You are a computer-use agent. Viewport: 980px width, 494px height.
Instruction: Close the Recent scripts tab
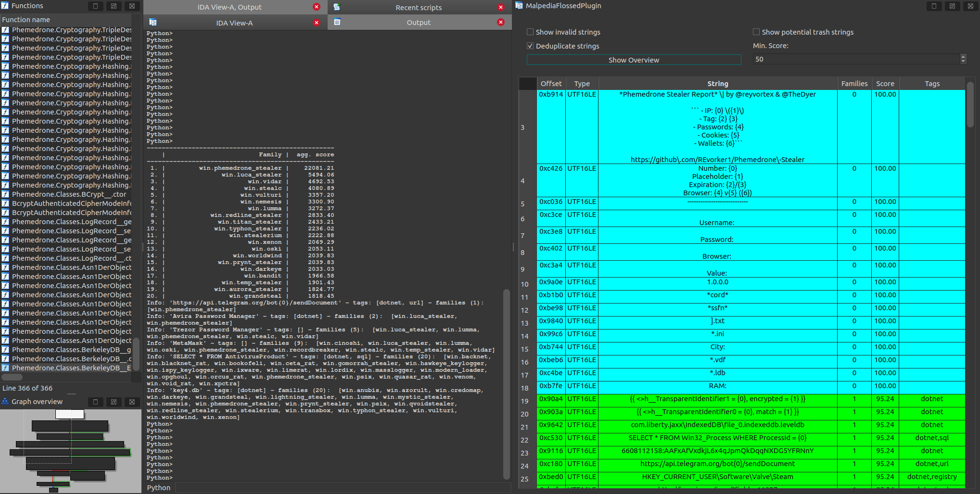501,7
